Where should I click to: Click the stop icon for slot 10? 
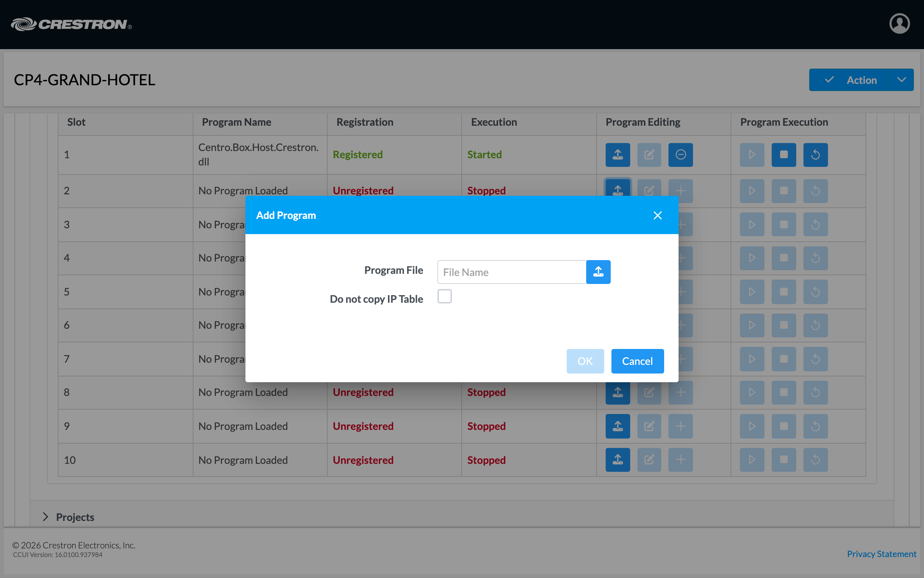784,460
